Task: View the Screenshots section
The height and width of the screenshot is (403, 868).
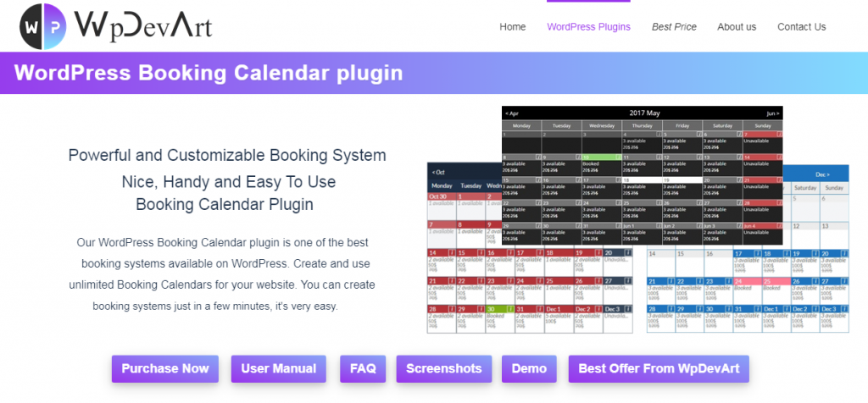Action: click(444, 369)
